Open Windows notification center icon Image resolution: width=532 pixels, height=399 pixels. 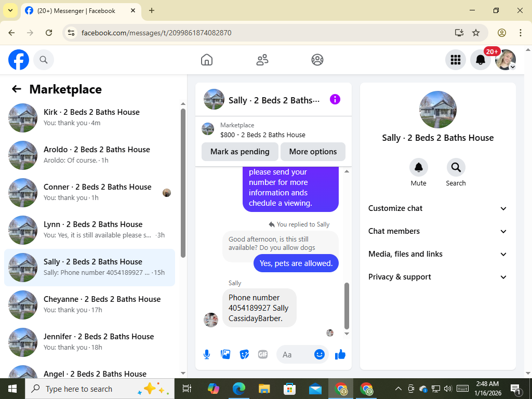[x=515, y=389]
